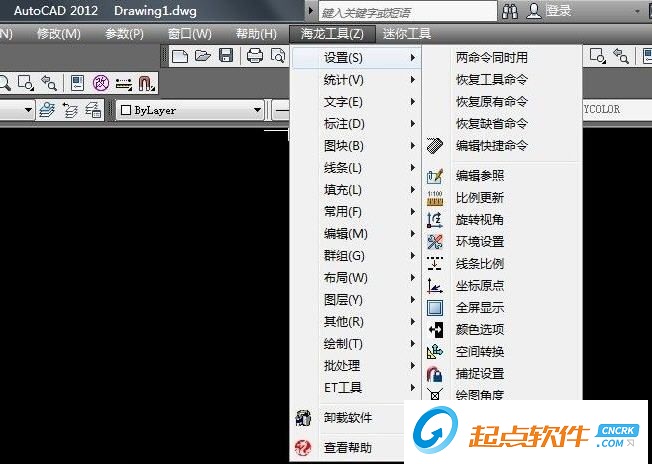
Task: Open the 参数(P) menu
Action: [x=124, y=34]
